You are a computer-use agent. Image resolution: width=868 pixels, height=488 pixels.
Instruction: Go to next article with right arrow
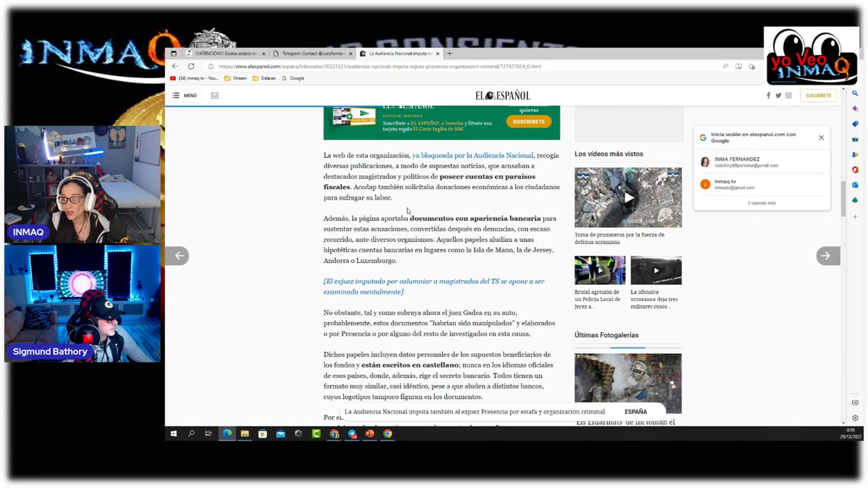point(827,256)
